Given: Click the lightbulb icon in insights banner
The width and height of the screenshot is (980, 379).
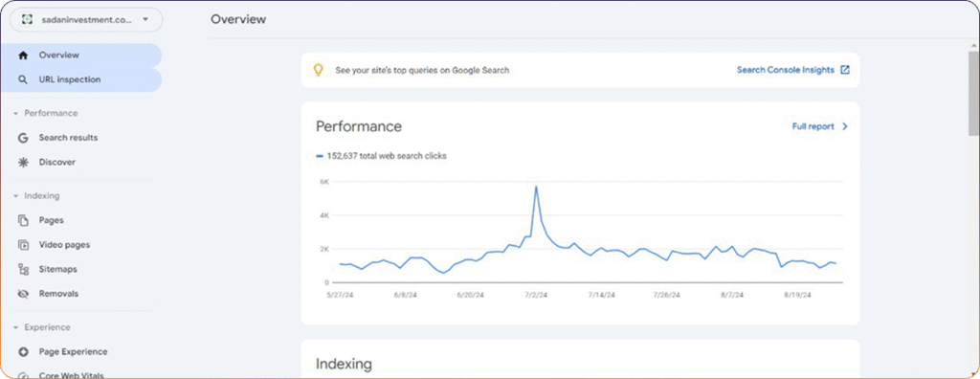Looking at the screenshot, I should point(318,70).
